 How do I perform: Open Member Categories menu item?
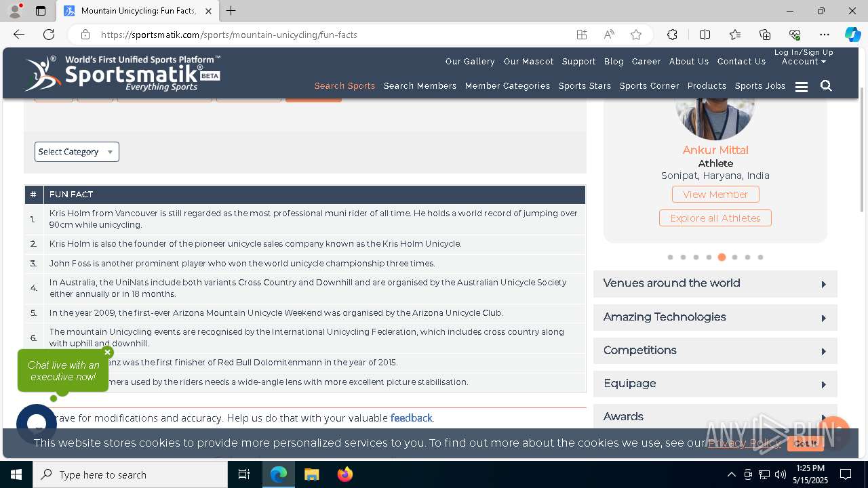coord(507,86)
